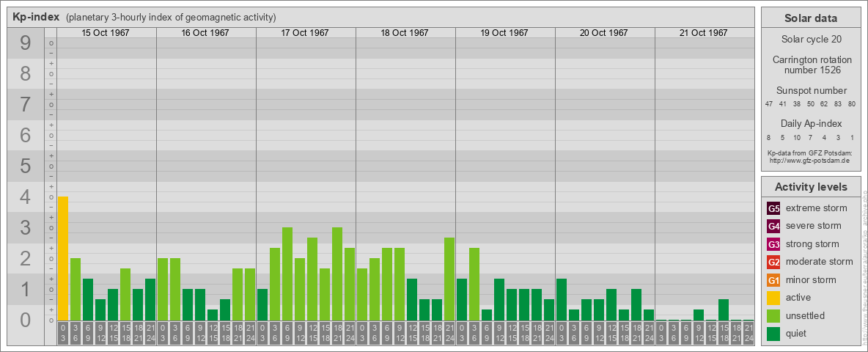Click the 18 Oct 1967 date header
868x352 pixels.
[x=405, y=33]
